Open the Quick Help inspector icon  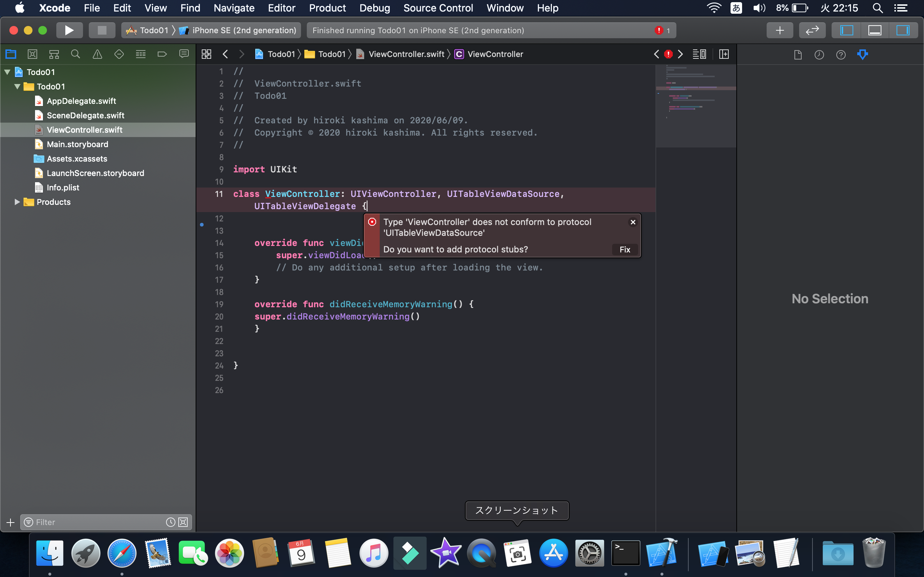coord(840,54)
